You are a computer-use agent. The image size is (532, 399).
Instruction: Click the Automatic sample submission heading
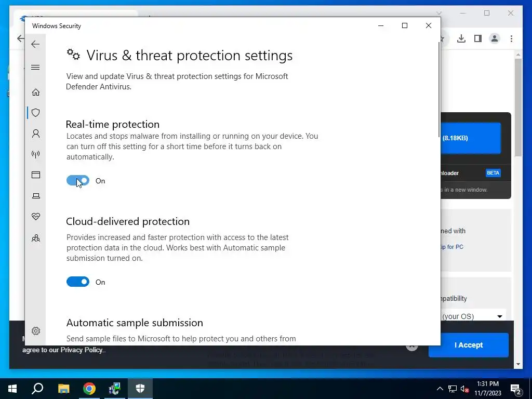pos(135,323)
